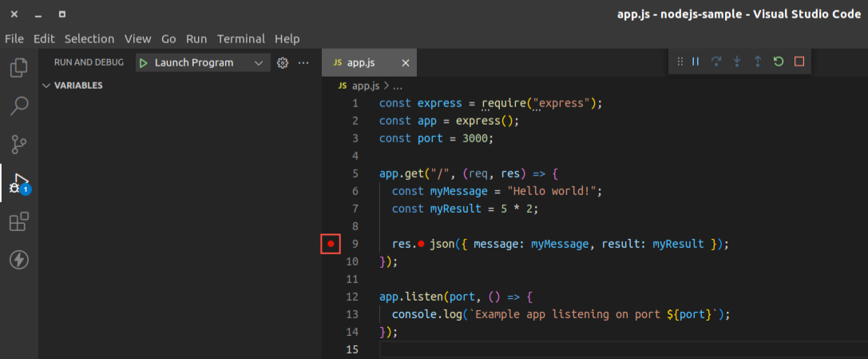Open the Source Control view icon

click(x=19, y=145)
